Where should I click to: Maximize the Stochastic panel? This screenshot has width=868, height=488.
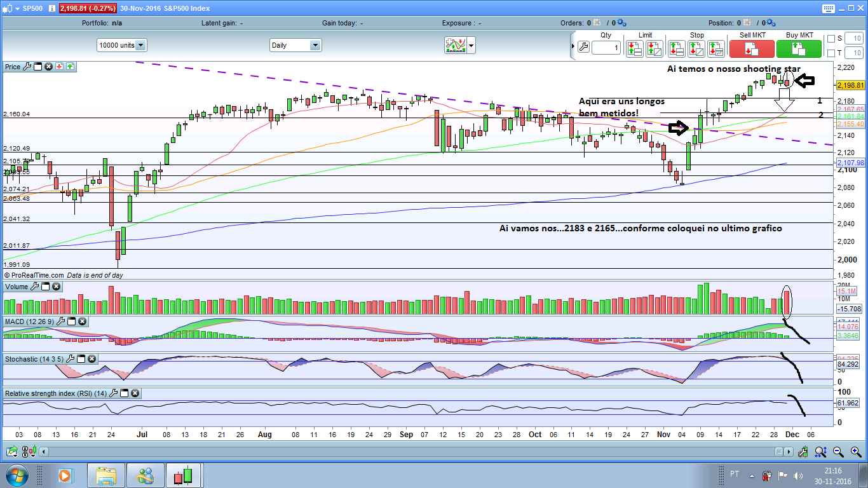(x=81, y=359)
